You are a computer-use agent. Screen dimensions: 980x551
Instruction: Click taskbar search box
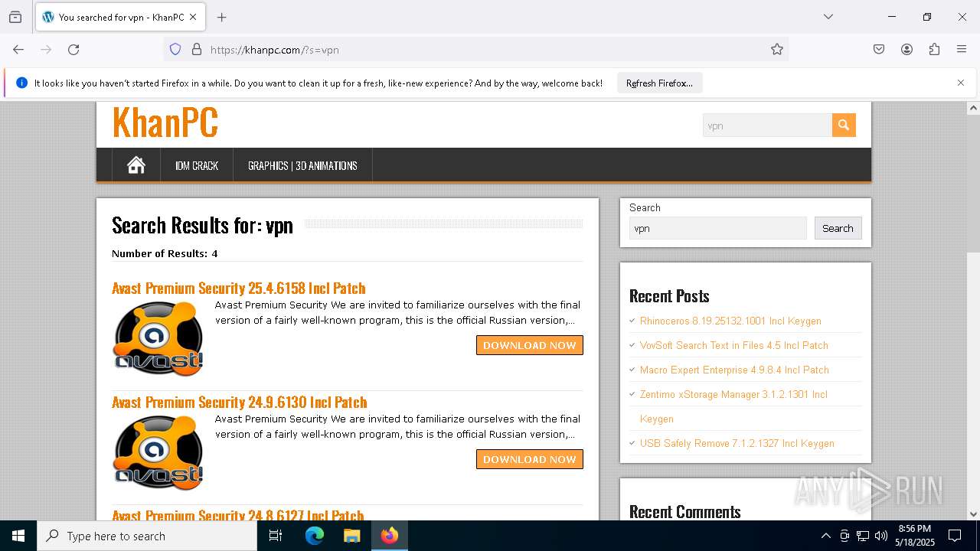147,536
